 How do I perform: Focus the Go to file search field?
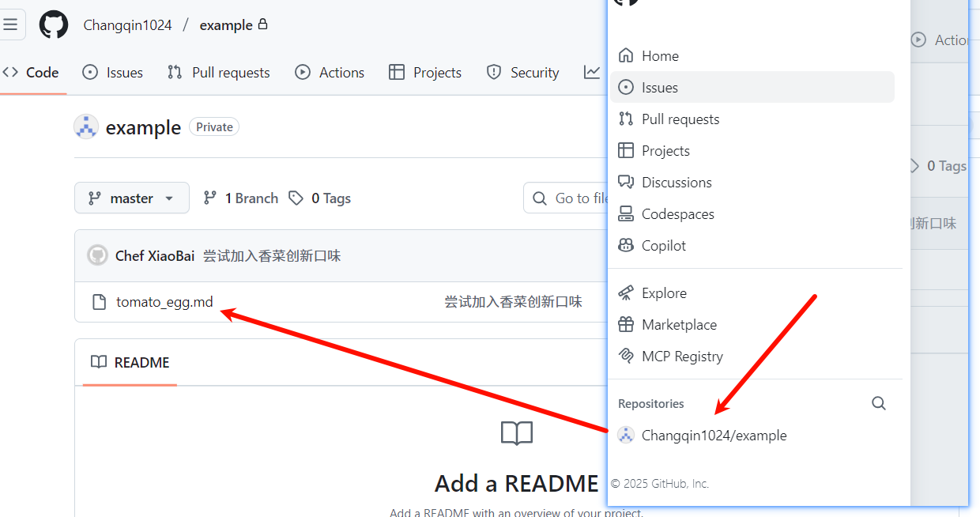[x=566, y=198]
